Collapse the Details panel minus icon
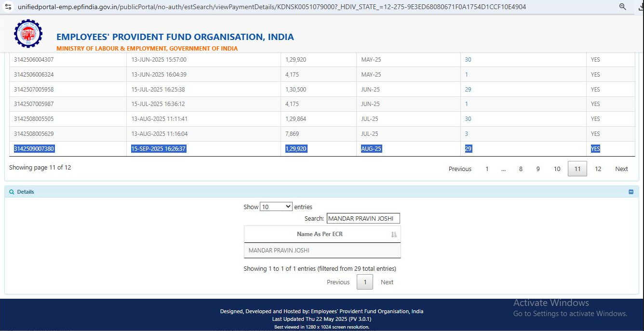 tap(631, 192)
